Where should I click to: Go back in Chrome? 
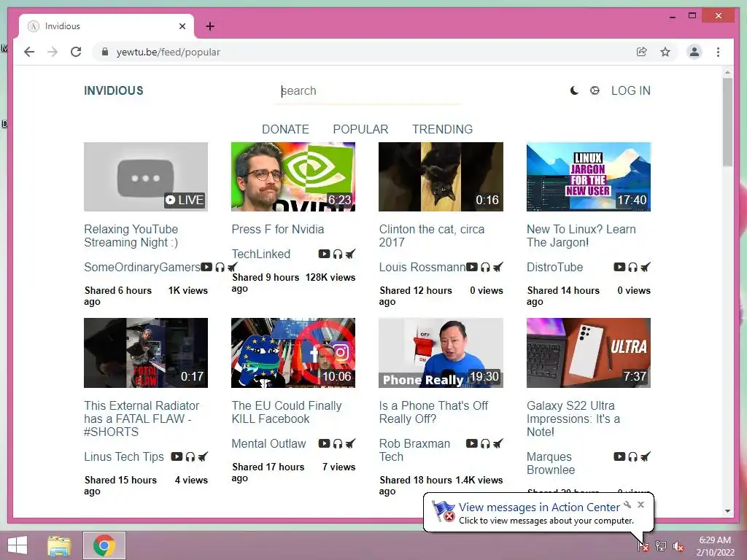(x=29, y=52)
